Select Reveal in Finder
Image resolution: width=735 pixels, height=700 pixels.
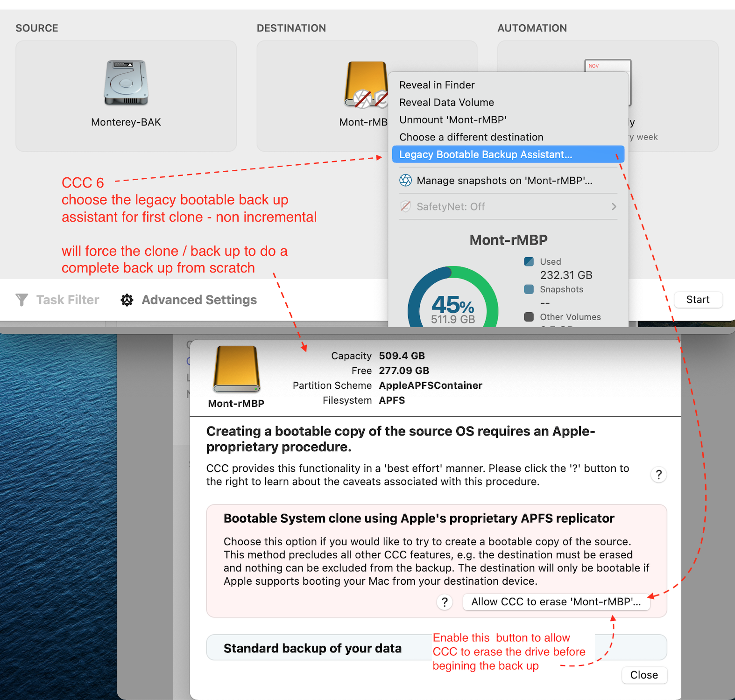437,85
